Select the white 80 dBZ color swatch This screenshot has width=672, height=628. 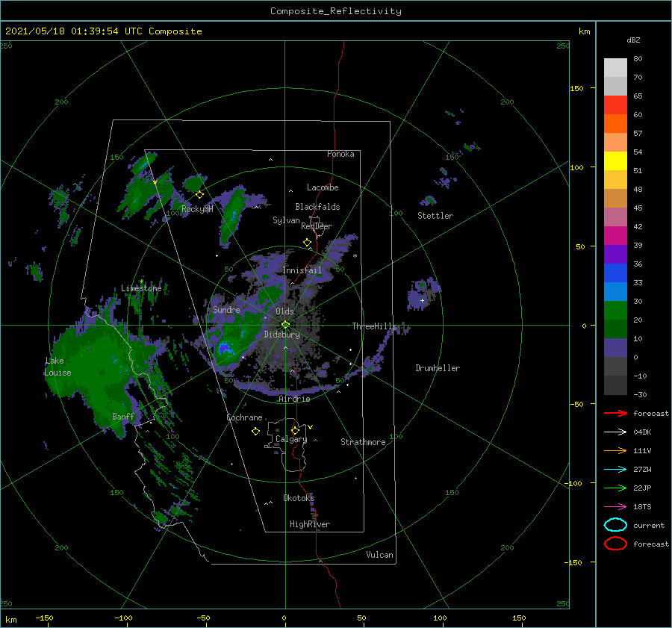coord(615,67)
